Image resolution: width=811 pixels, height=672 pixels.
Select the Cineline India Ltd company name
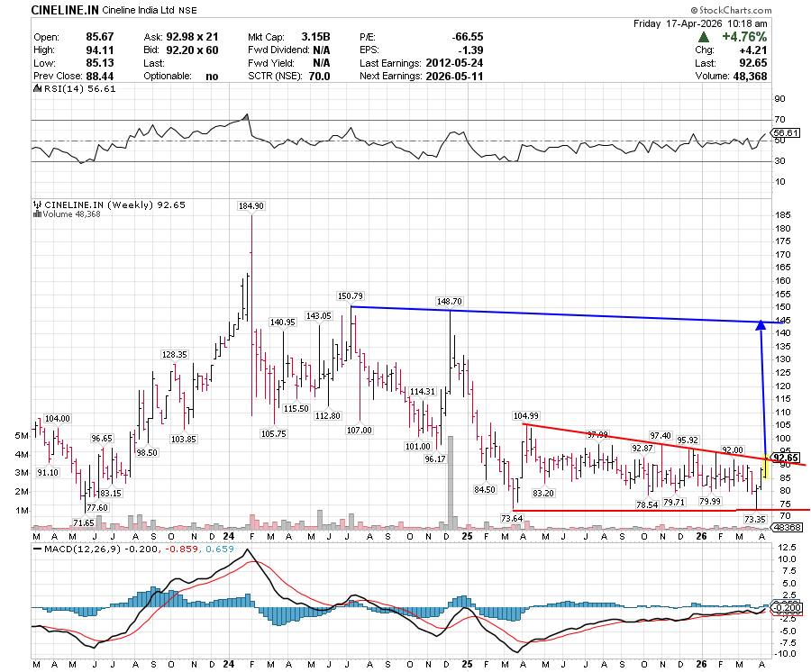(x=138, y=10)
